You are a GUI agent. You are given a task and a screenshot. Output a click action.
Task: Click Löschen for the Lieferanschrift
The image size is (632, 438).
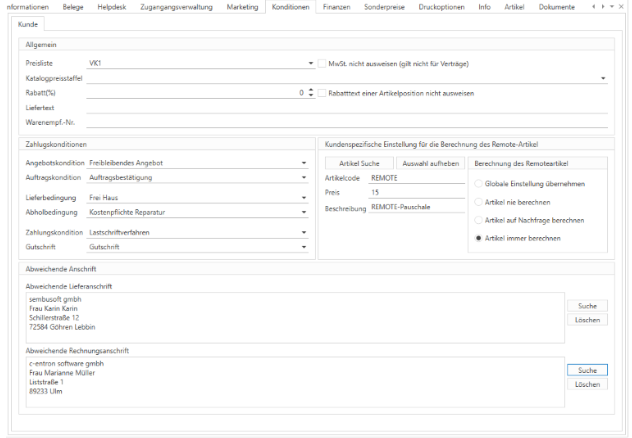click(x=587, y=320)
